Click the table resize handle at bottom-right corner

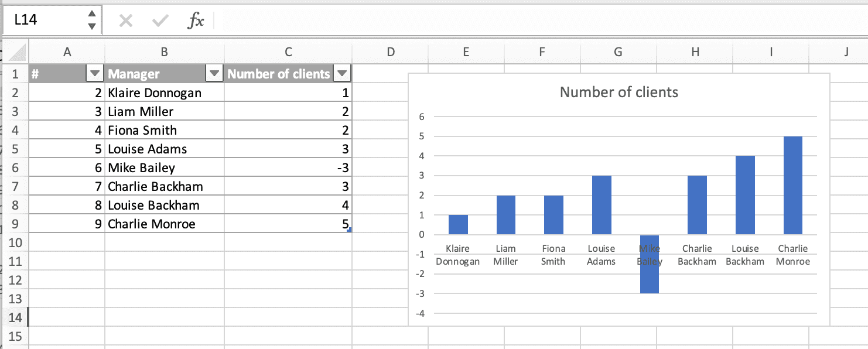point(349,230)
